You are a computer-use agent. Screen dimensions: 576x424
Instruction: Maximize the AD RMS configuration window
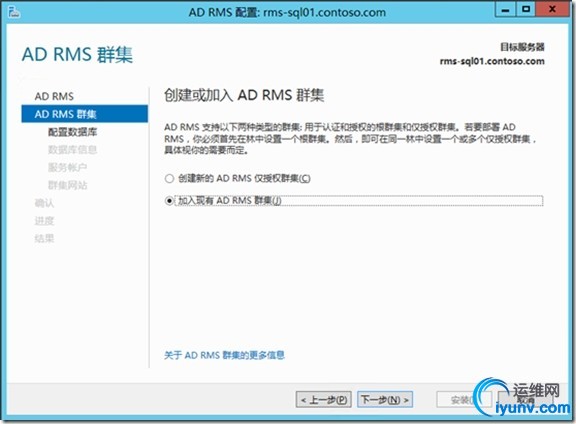(526, 10)
